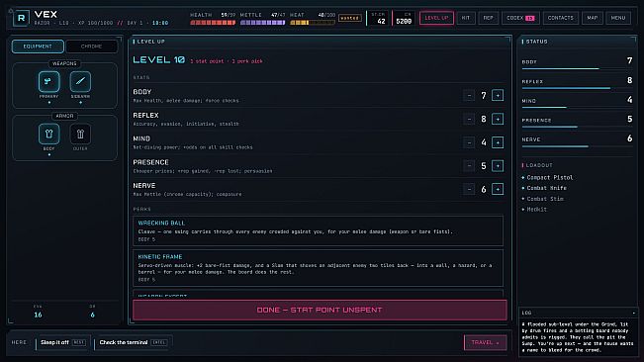
Task: Click the Health bar in header
Action: click(213, 23)
